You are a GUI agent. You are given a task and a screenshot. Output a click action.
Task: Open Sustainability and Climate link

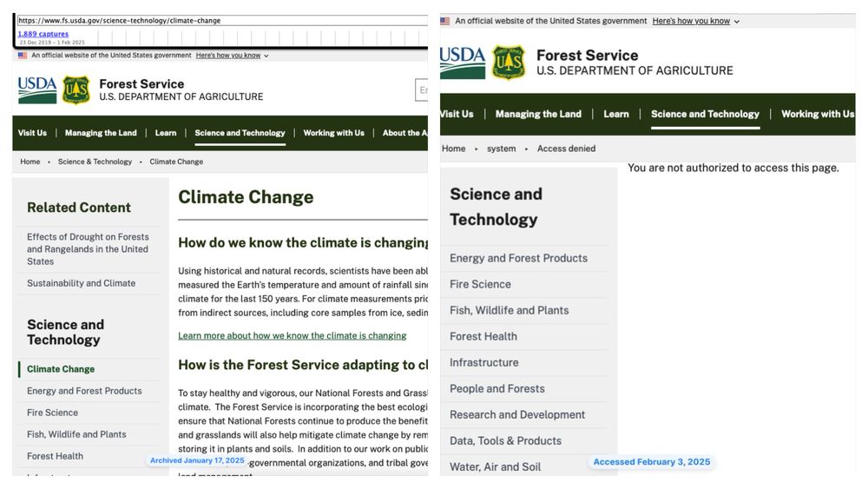coord(81,283)
